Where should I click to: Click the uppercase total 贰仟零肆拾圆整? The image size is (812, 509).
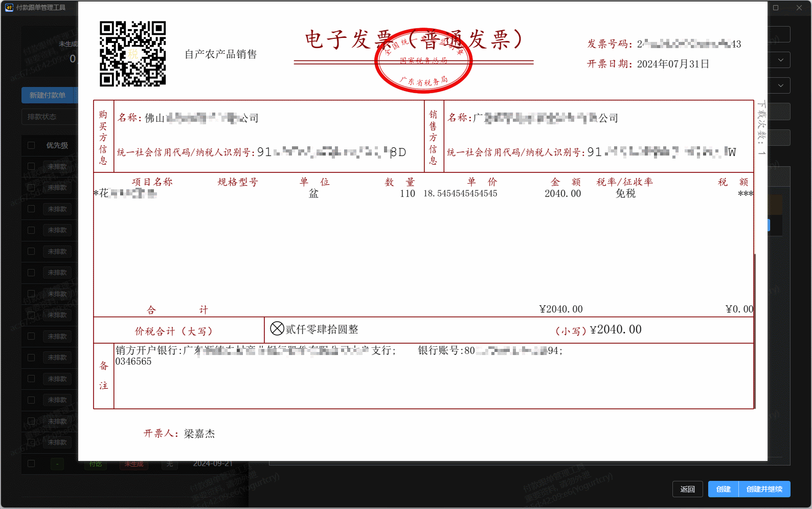click(x=322, y=329)
